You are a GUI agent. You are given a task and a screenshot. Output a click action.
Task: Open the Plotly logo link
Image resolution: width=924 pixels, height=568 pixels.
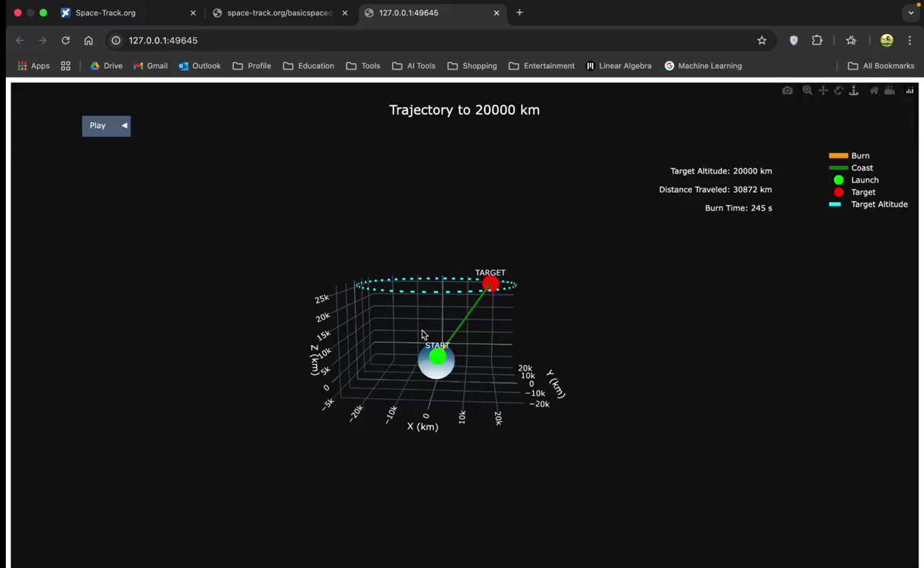pyautogui.click(x=910, y=91)
